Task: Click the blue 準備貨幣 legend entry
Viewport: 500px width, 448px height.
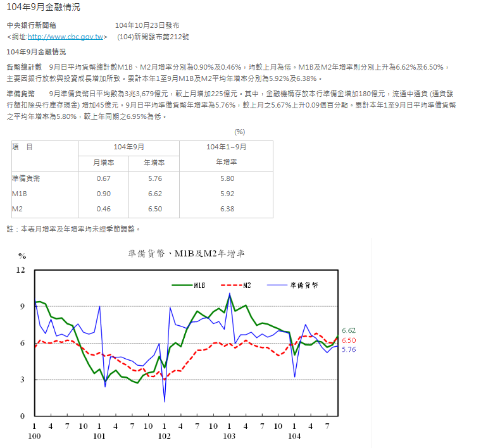Action: 292,285
